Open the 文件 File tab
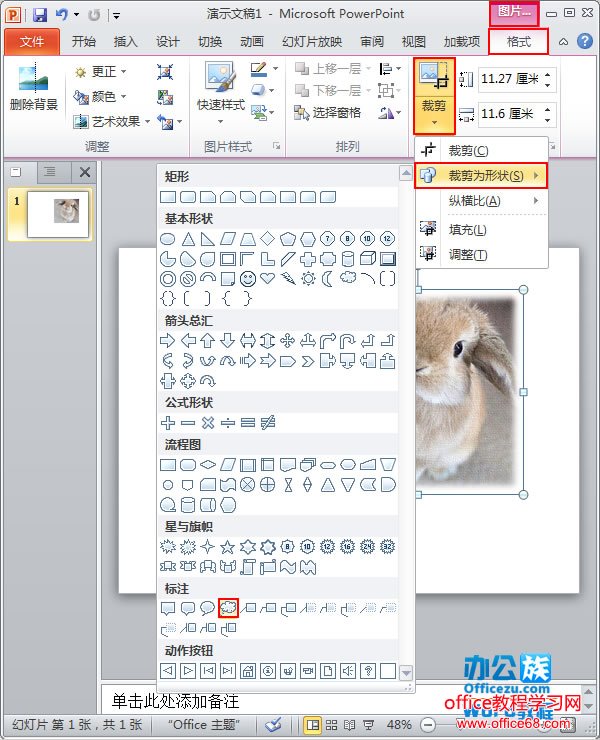Screen dimensions: 600x740 (x=32, y=42)
